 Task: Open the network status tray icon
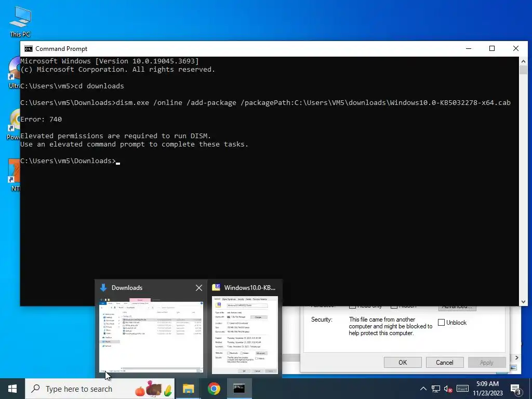coord(436,389)
